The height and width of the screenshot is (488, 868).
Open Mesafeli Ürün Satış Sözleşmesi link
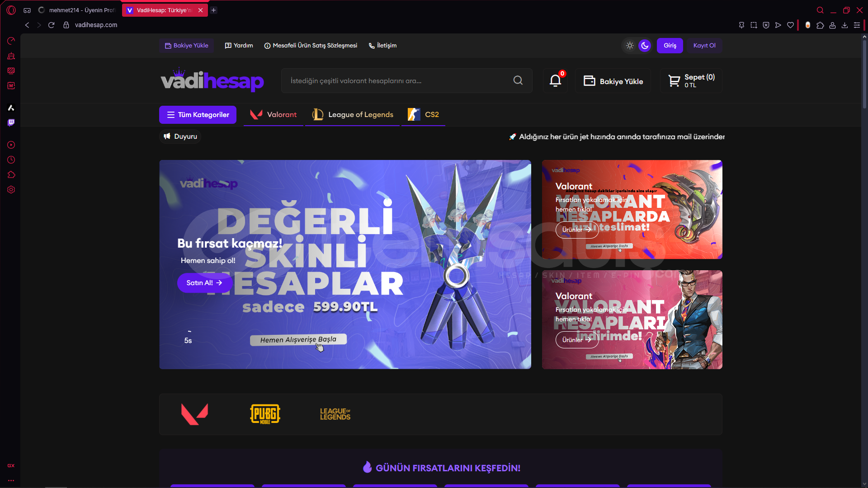point(311,46)
